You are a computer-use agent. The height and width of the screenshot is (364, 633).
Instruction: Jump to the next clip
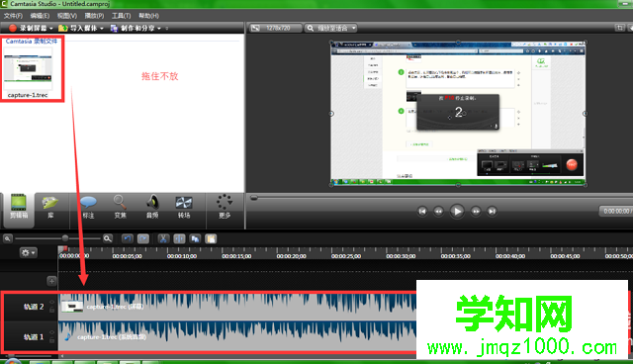492,211
